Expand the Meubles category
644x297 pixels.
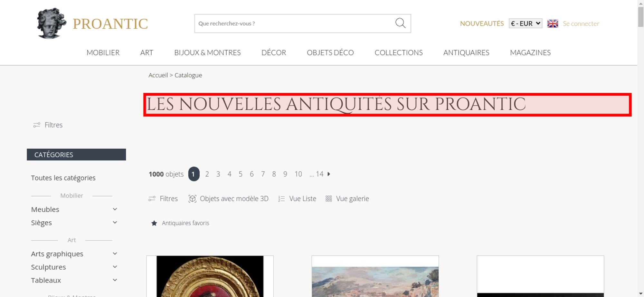click(115, 209)
